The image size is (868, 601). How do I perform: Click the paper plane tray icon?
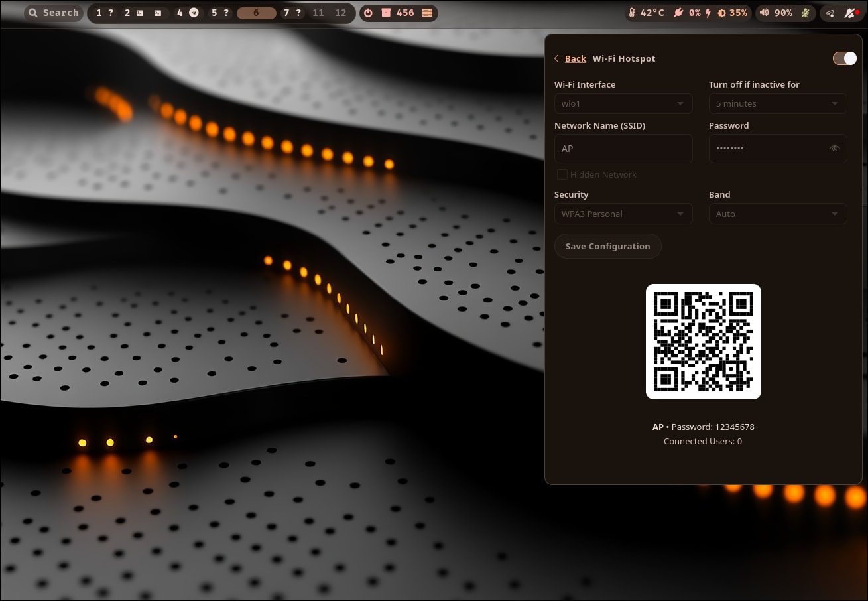tap(830, 13)
